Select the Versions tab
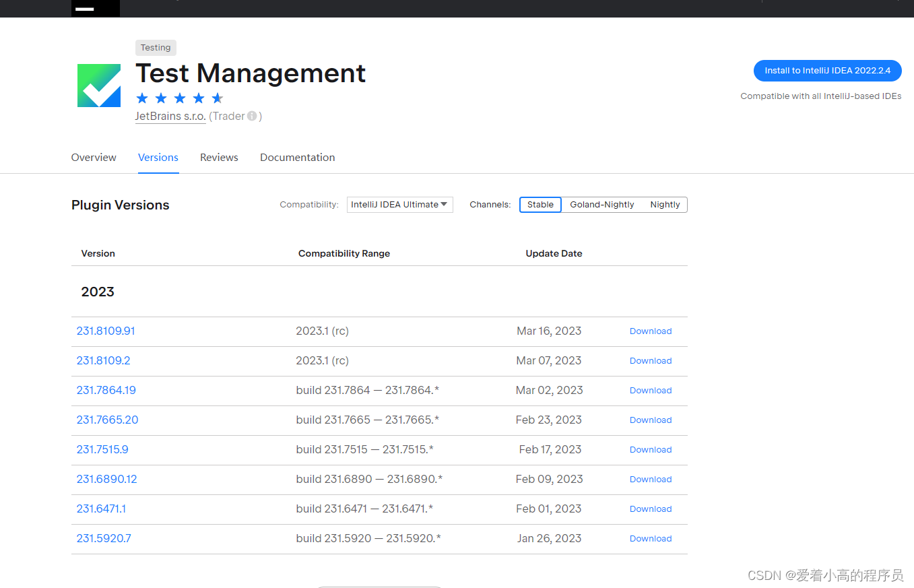This screenshot has height=588, width=914. pyautogui.click(x=158, y=157)
